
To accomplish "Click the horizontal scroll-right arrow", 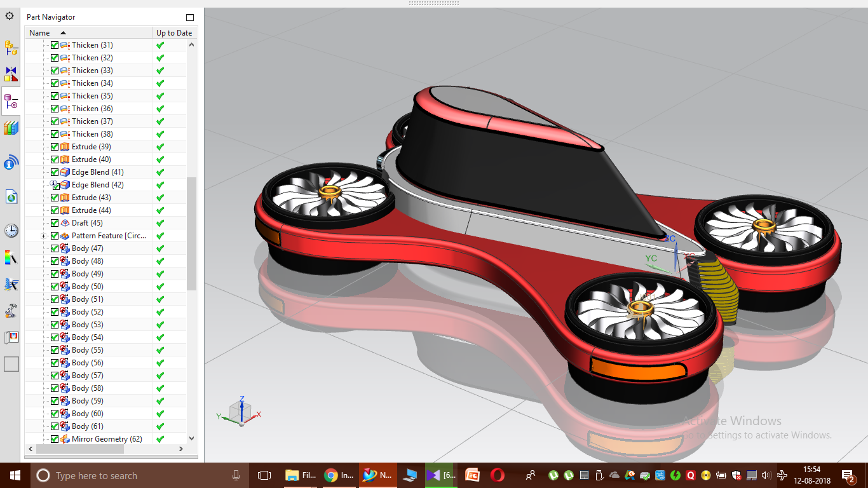I will point(180,449).
